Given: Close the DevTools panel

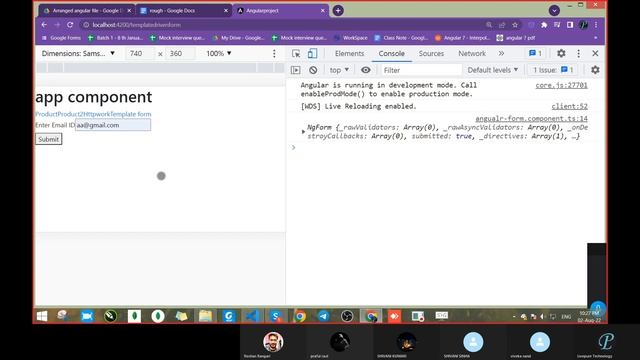Looking at the screenshot, I should click(595, 53).
